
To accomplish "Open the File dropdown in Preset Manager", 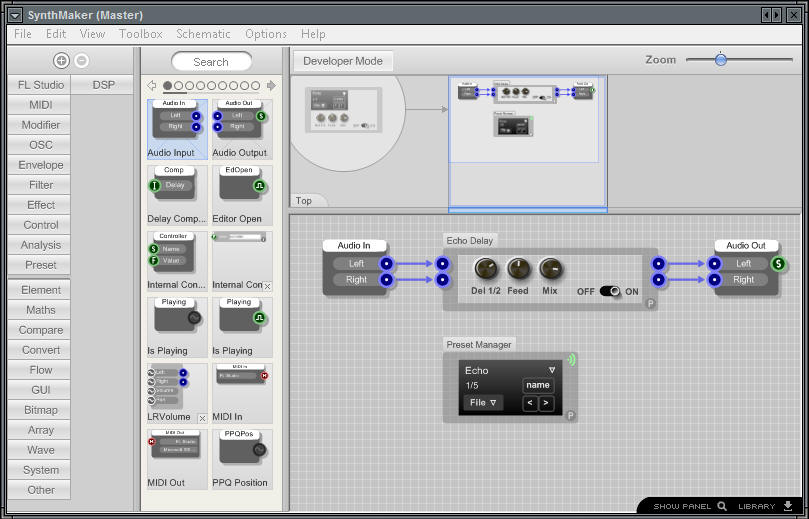I will click(483, 403).
